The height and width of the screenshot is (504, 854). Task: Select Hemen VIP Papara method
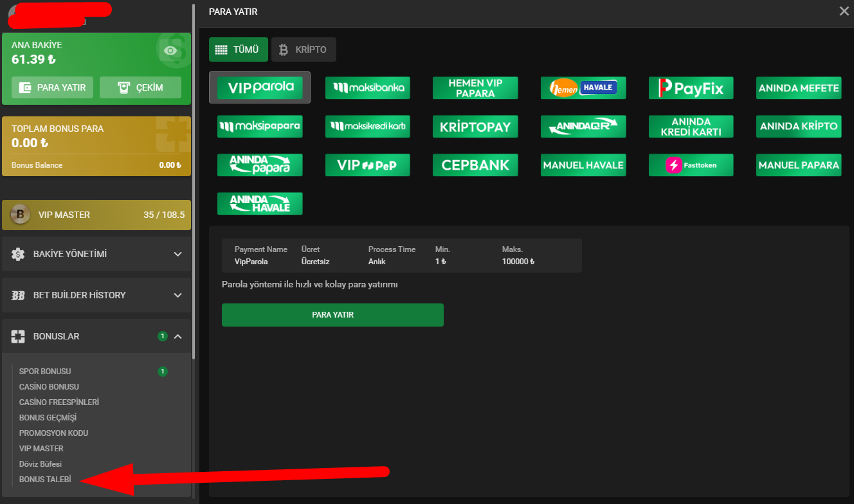tap(475, 88)
